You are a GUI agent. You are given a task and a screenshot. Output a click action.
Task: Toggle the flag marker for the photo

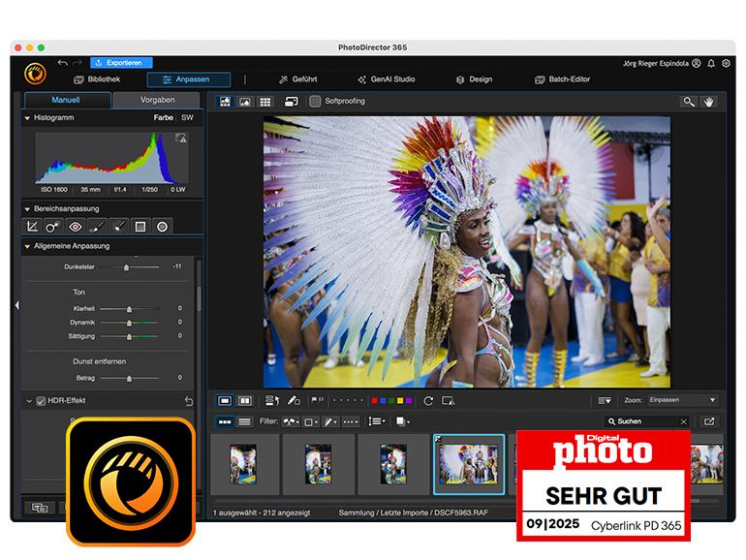point(314,400)
